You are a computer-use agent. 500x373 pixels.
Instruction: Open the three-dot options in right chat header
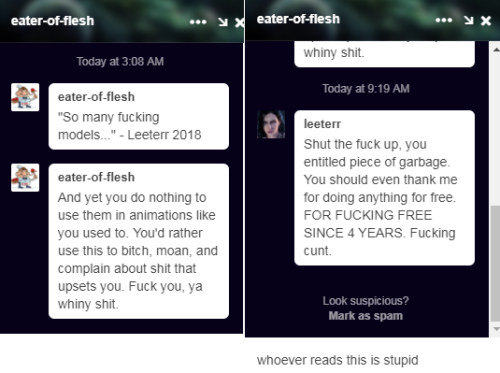pyautogui.click(x=444, y=20)
